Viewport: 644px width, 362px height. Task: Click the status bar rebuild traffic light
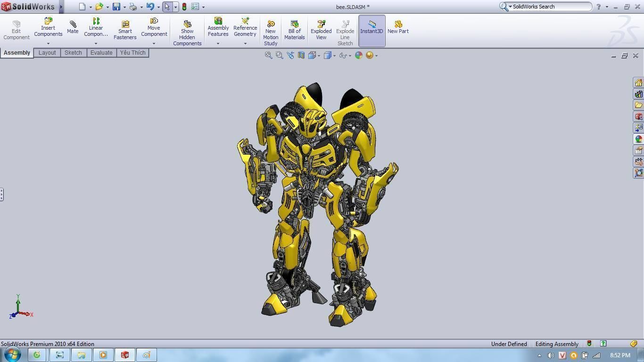589,344
